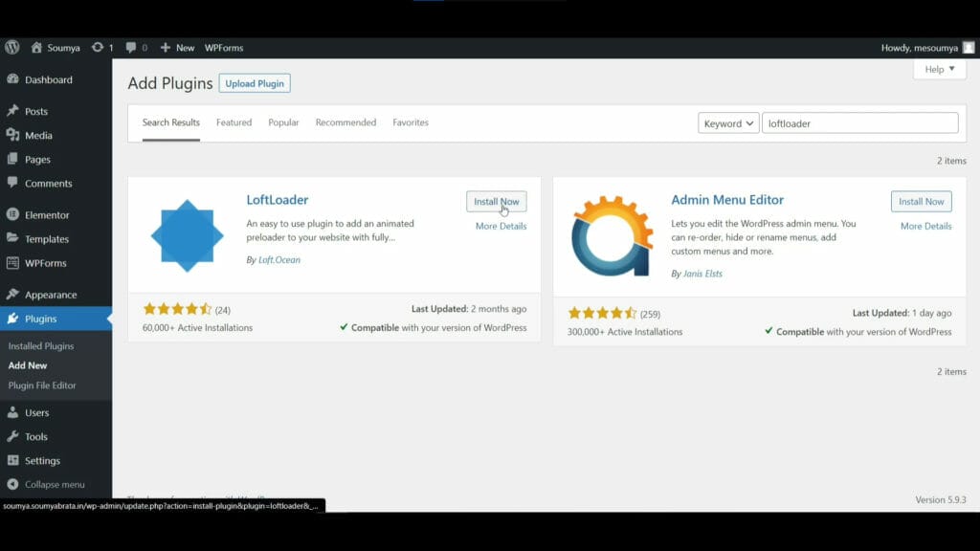Click the plugin search field with loftloader
This screenshot has width=980, height=551.
[x=860, y=123]
